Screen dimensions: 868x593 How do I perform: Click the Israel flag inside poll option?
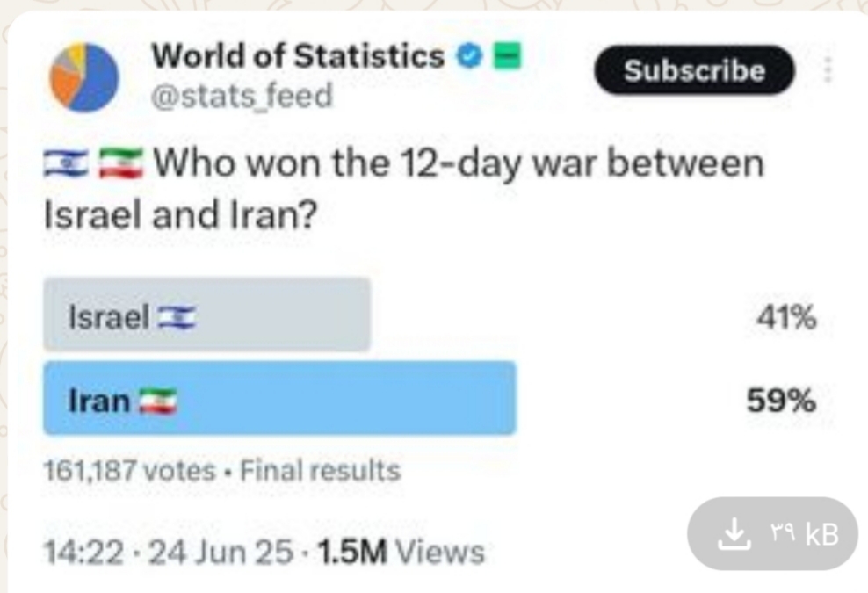177,318
